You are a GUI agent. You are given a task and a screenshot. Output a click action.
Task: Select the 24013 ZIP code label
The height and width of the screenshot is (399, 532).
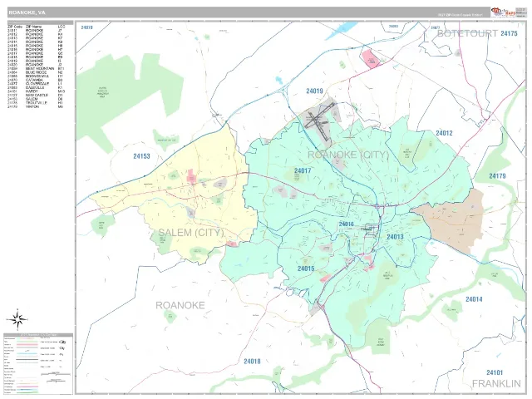[x=395, y=237]
